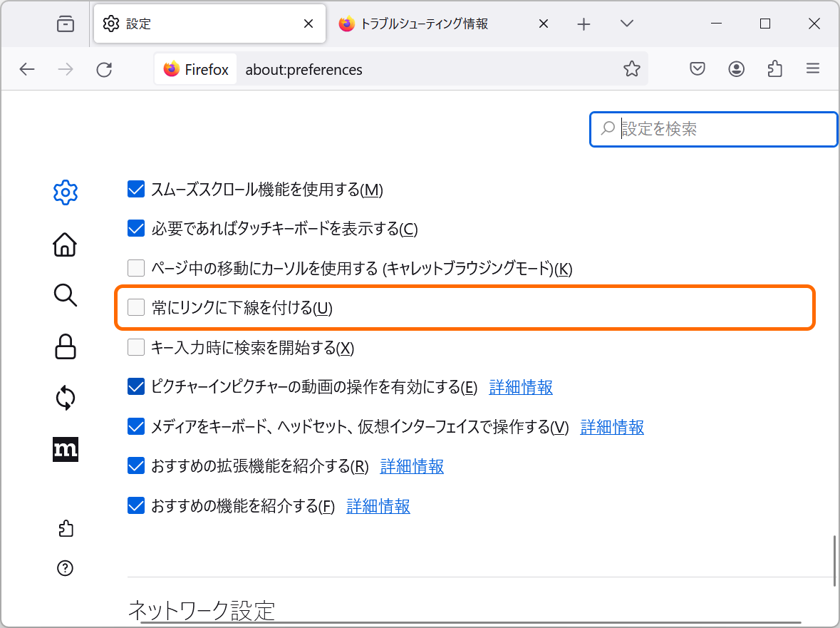Open the hamburger application menu
Screen dimensions: 840x628
coord(812,68)
